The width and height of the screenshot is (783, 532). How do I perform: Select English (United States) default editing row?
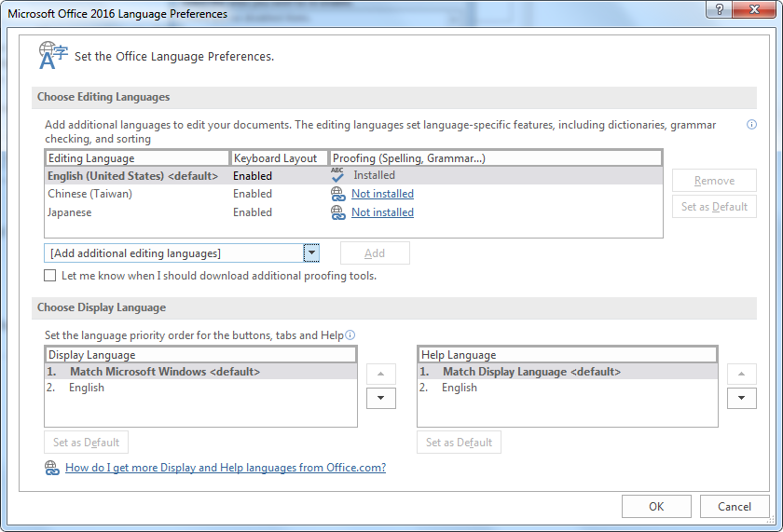353,176
